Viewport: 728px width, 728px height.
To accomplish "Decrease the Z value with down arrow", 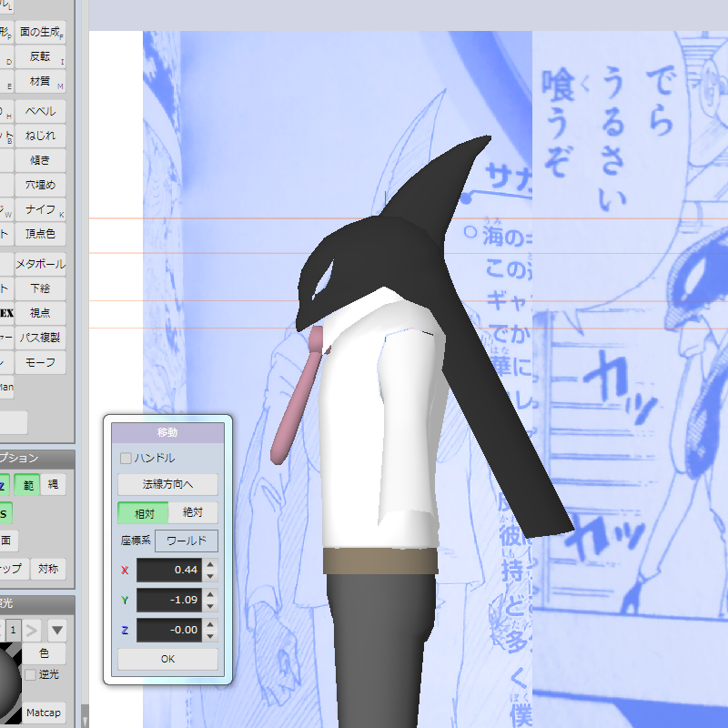I will point(210,636).
